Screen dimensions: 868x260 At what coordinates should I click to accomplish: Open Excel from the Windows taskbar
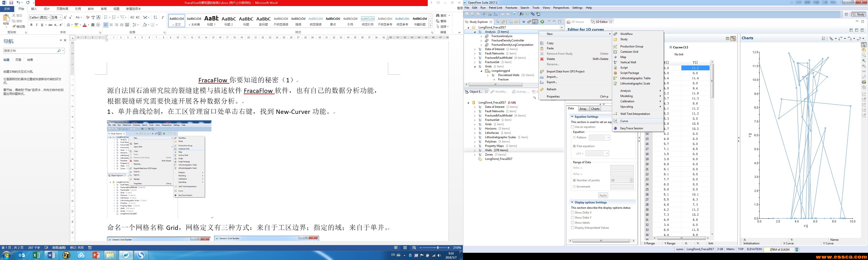(36, 255)
